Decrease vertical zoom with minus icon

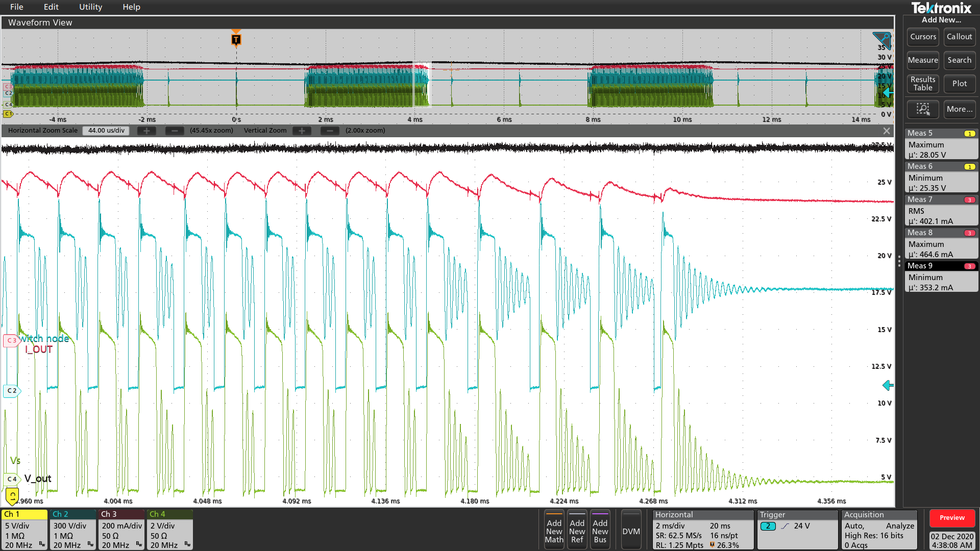[330, 131]
